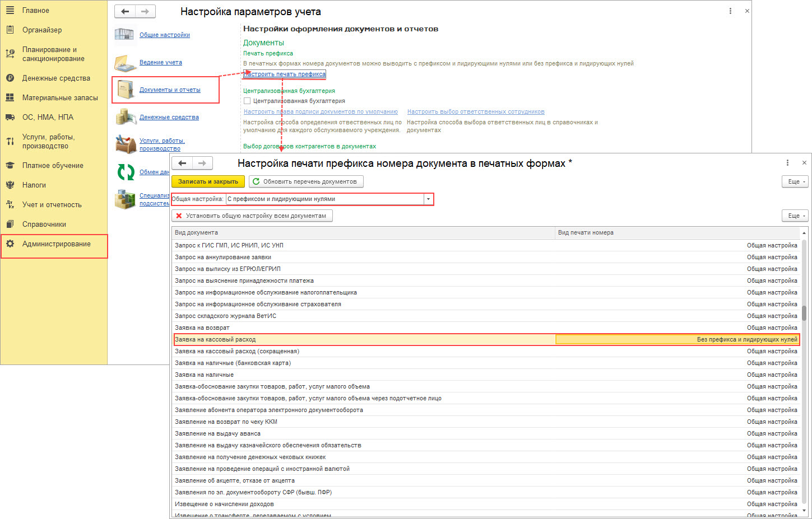
Task: Click Ведение учета folder icon
Action: click(126, 63)
